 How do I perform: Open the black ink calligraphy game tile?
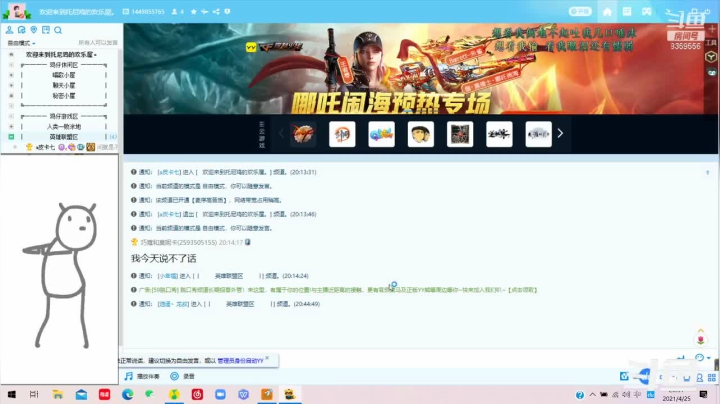click(499, 134)
